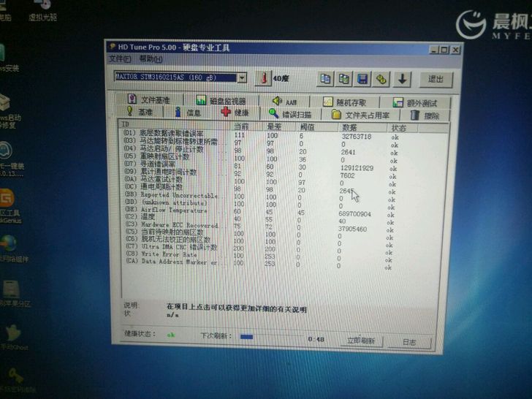Click the copy screenshot toolbar icon
Screen dimensions: 532x399
344,79
